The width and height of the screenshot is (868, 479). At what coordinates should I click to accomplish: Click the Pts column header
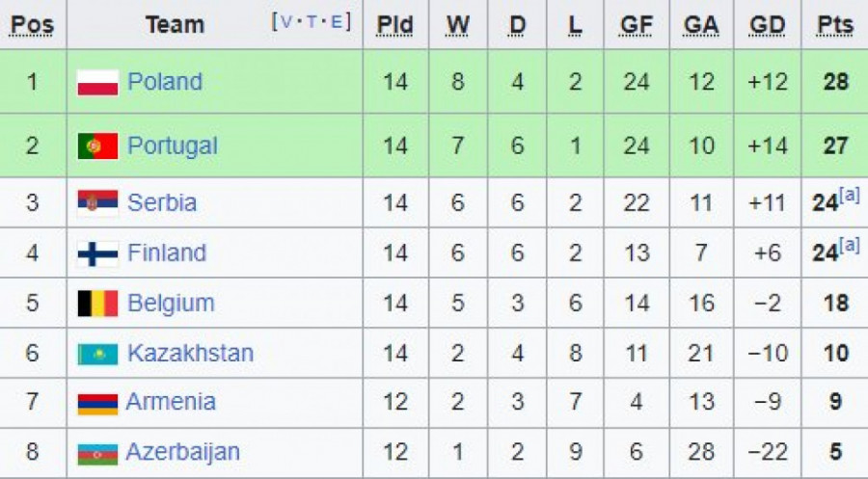[834, 25]
